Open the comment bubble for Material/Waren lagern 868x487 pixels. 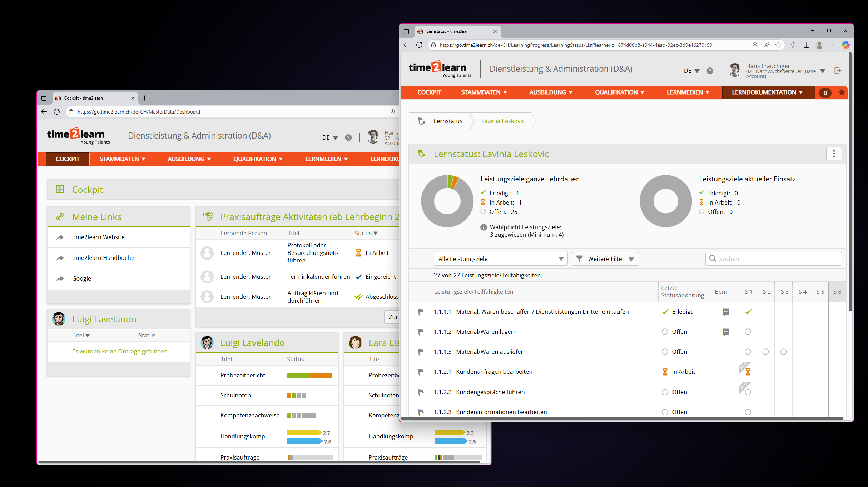click(x=725, y=332)
